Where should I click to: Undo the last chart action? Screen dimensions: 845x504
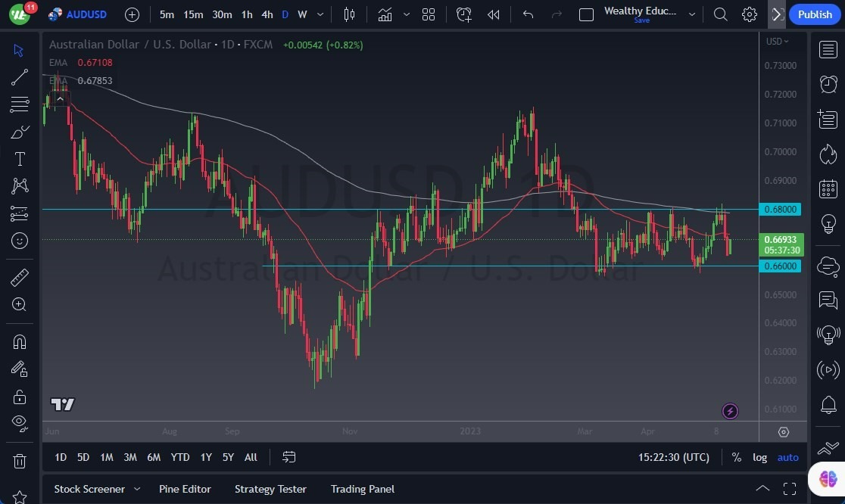click(x=528, y=14)
